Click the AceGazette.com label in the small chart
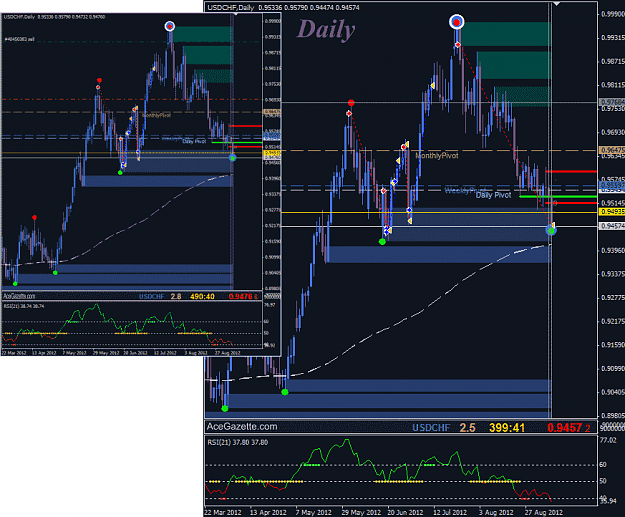Viewport: 625px width, 517px height. [19, 296]
